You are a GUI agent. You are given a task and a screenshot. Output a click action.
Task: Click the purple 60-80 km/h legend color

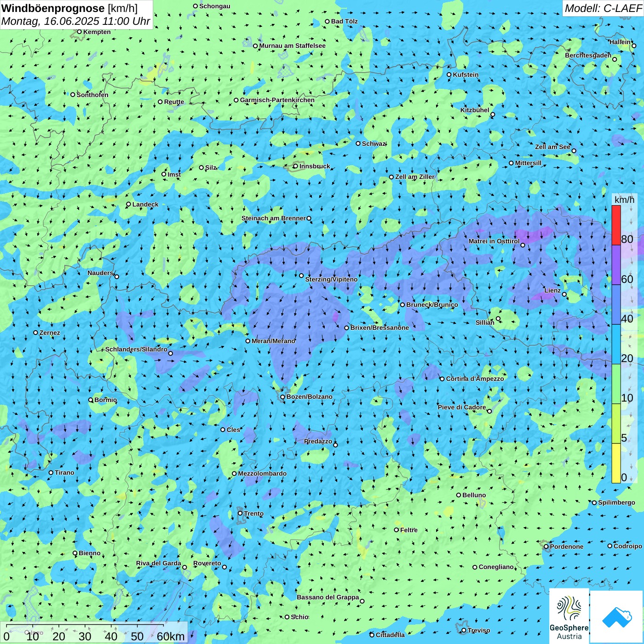point(616,264)
